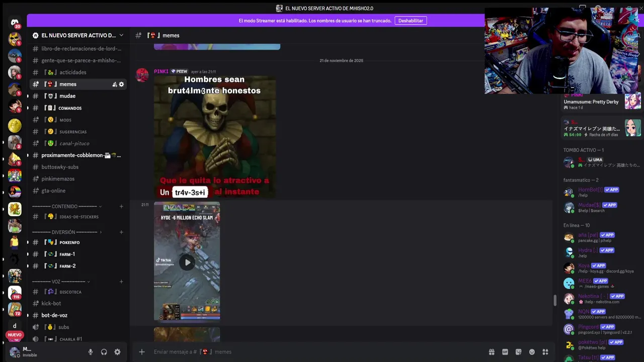
Task: Select server icon with 115 badge
Action: 15,292
